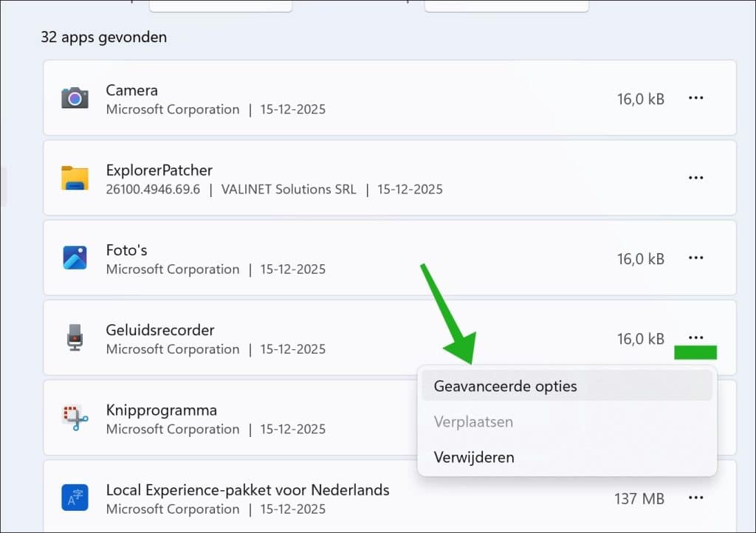Open the ExplorerPatcher app entry
The image size is (756, 533).
point(295,178)
